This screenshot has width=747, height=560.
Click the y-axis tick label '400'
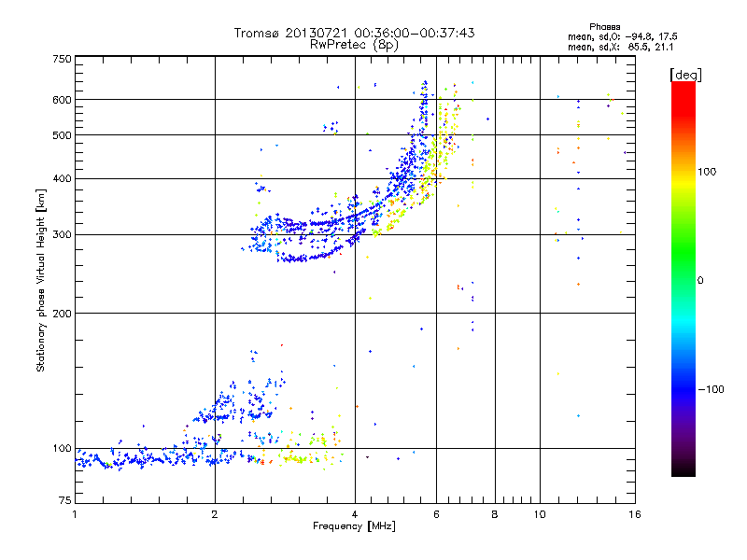click(x=62, y=179)
